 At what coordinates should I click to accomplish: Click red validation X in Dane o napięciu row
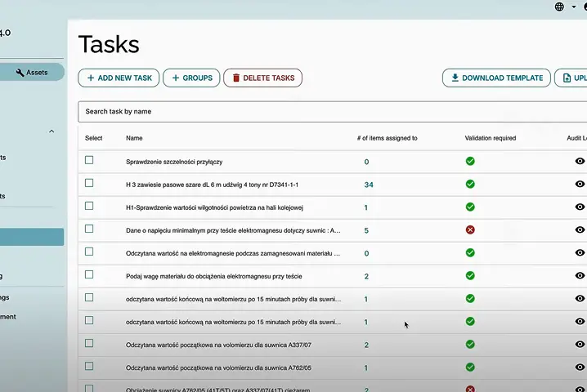[x=470, y=230]
